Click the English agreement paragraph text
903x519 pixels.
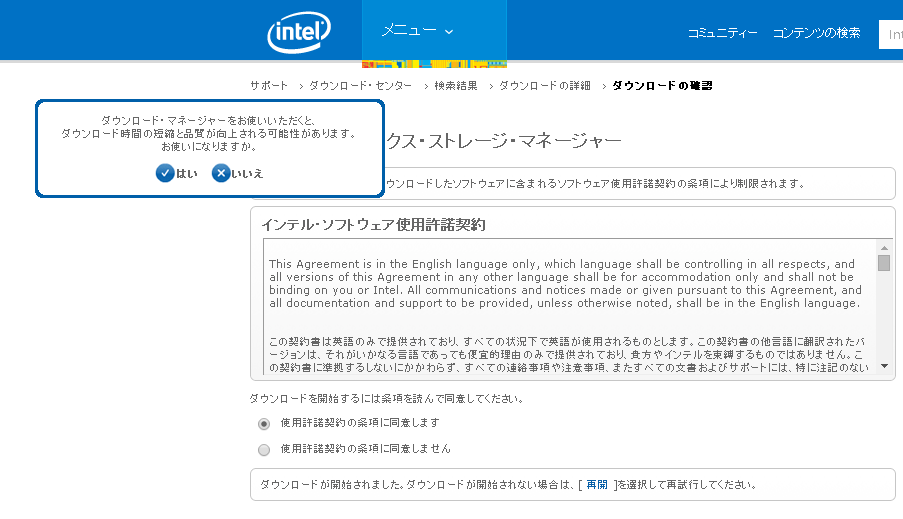pyautogui.click(x=565, y=283)
